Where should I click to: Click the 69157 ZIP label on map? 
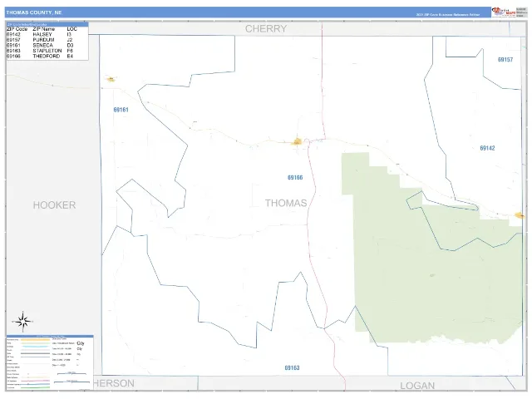(x=505, y=60)
